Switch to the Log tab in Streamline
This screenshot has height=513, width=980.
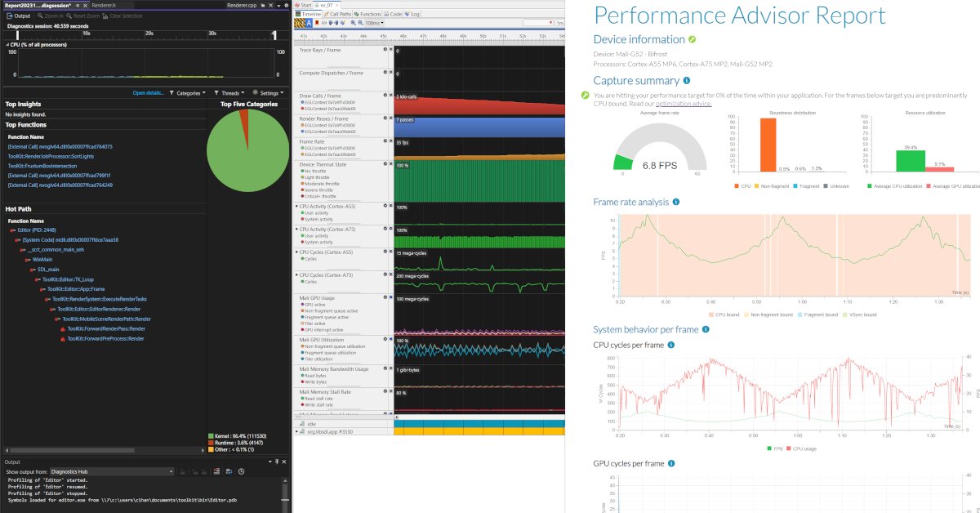coord(412,15)
